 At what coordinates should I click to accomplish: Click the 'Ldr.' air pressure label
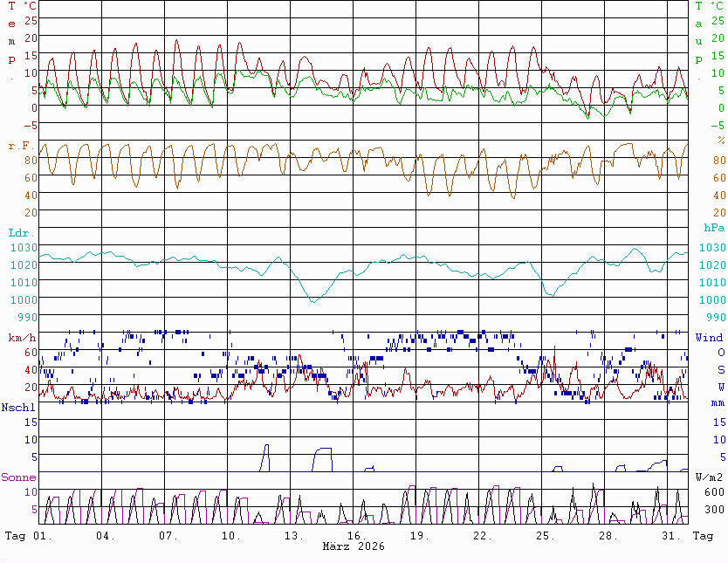click(x=21, y=232)
